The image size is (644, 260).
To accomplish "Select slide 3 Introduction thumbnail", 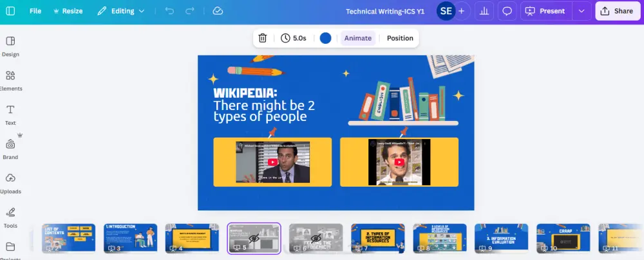I will click(x=130, y=238).
